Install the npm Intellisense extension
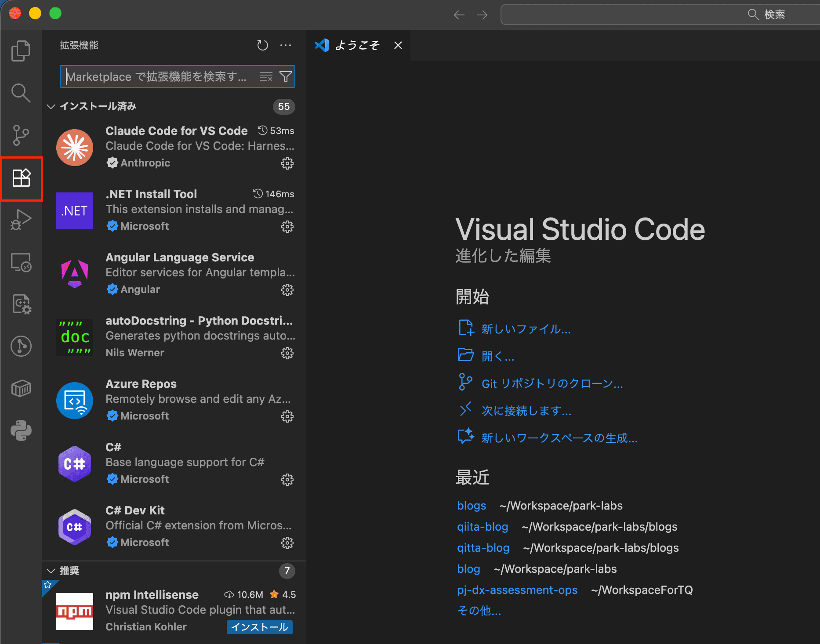Viewport: 820px width, 644px height. coord(259,627)
